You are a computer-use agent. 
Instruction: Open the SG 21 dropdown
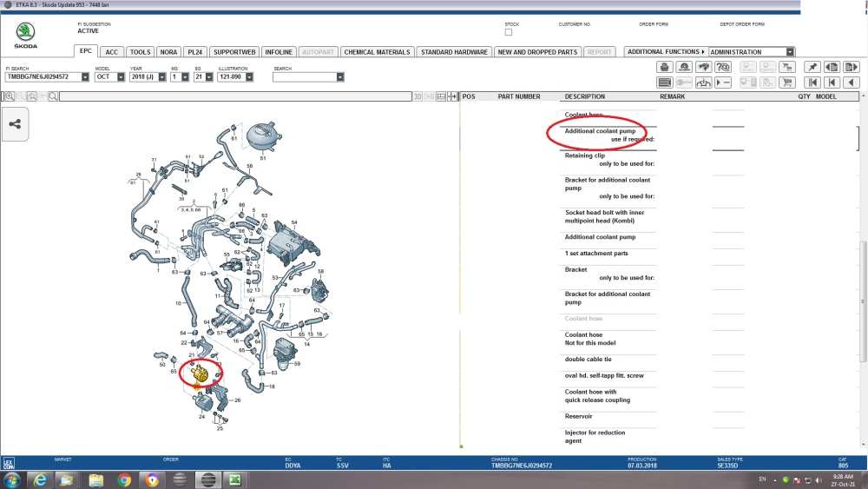pyautogui.click(x=208, y=77)
